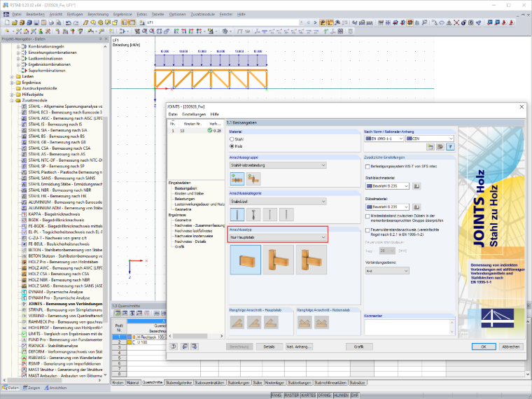532x399 pixels.
Task: Open Knoten und Stäbe in JOINTS tree
Action: click(x=189, y=193)
